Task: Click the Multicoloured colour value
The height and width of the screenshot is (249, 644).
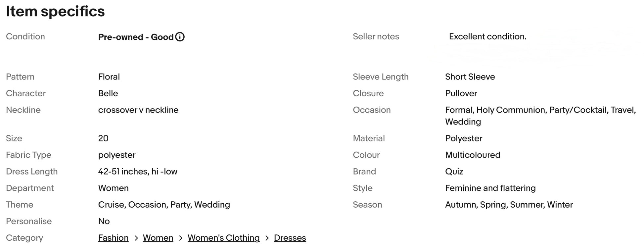Action: (x=473, y=155)
